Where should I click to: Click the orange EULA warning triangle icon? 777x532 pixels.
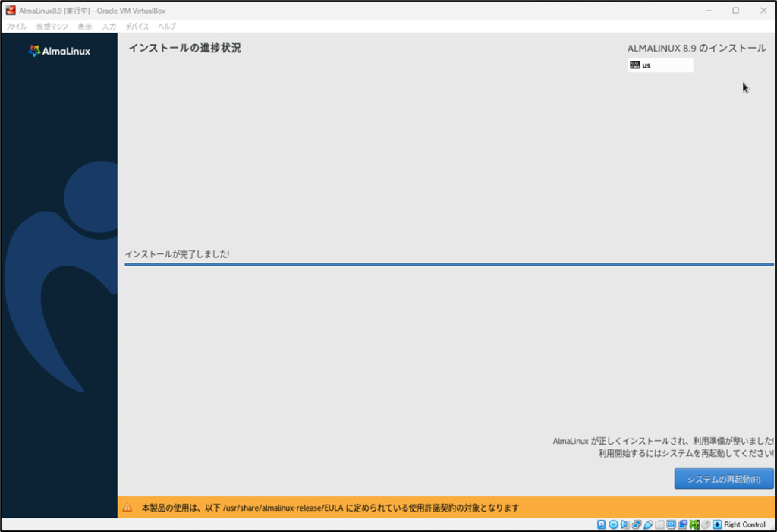pos(127,508)
